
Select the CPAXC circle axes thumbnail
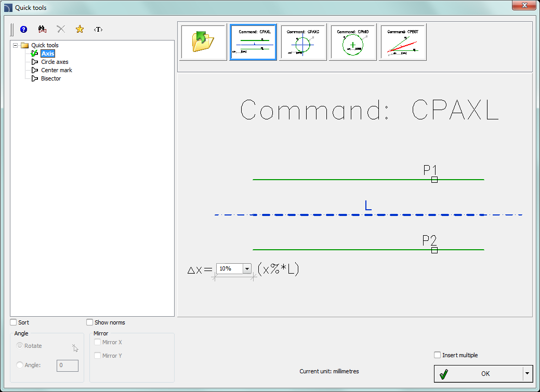coord(303,42)
